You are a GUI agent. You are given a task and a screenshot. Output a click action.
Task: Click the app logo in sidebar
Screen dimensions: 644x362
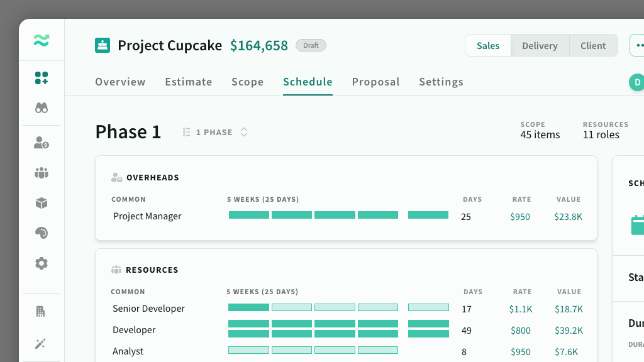pos(42,41)
